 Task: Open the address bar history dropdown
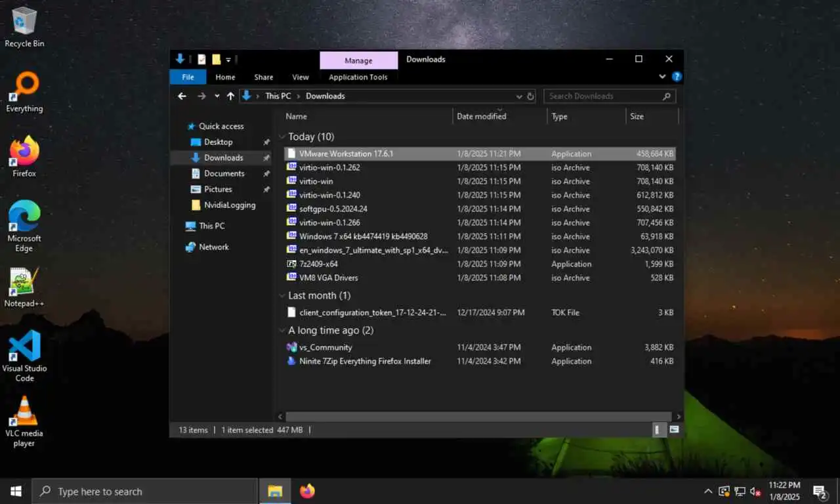coord(520,96)
